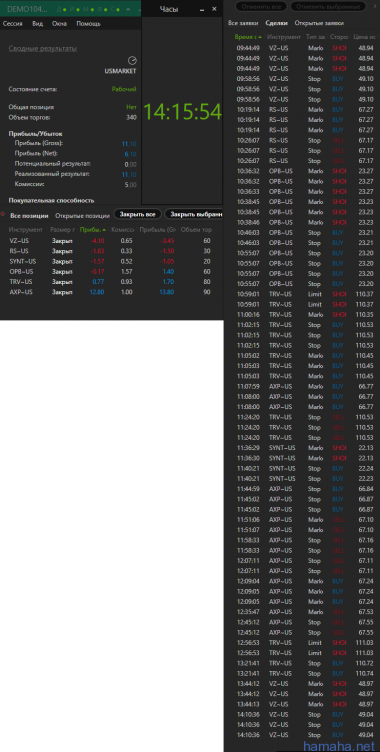Close the Часы clock window
The width and height of the screenshot is (380, 752).
(x=214, y=8)
